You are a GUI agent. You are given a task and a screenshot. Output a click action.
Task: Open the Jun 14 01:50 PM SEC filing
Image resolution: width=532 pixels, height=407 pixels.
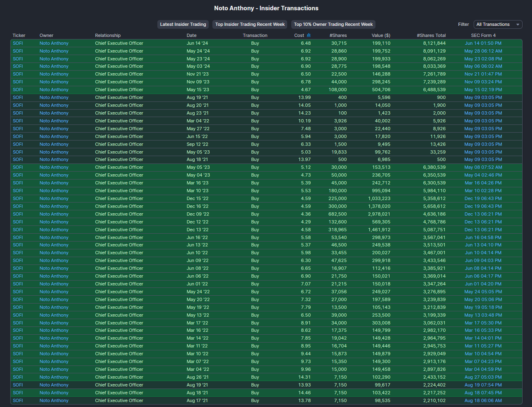(x=483, y=43)
